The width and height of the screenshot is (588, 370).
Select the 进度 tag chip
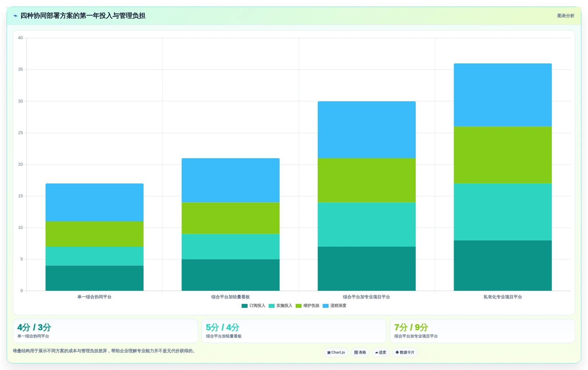[x=381, y=352]
